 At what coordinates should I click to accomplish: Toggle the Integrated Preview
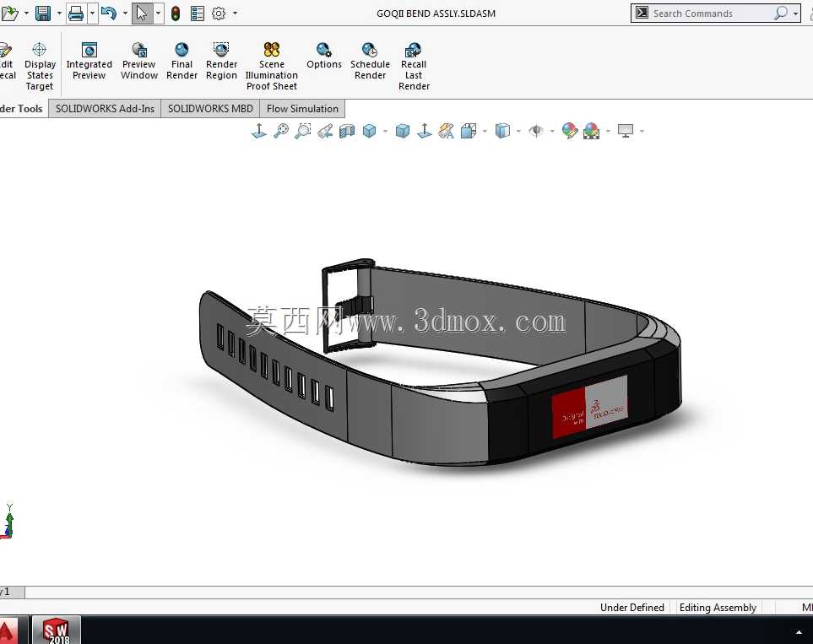pos(89,61)
